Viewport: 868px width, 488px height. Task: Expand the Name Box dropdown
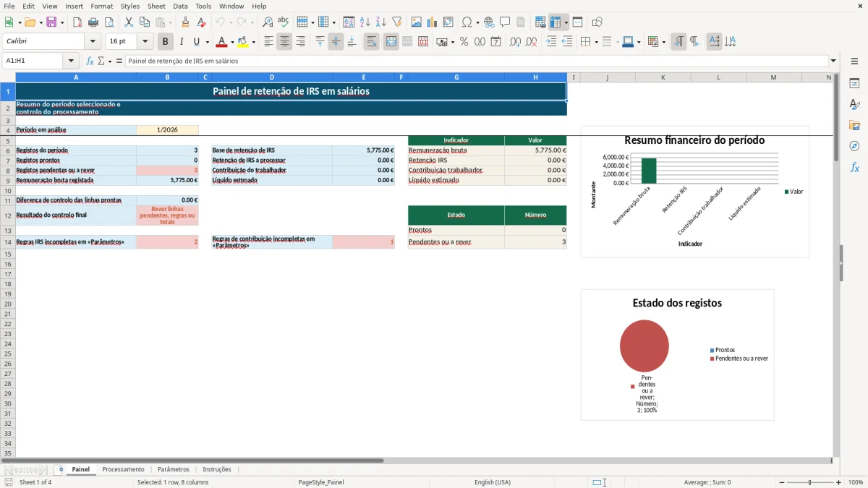point(71,61)
